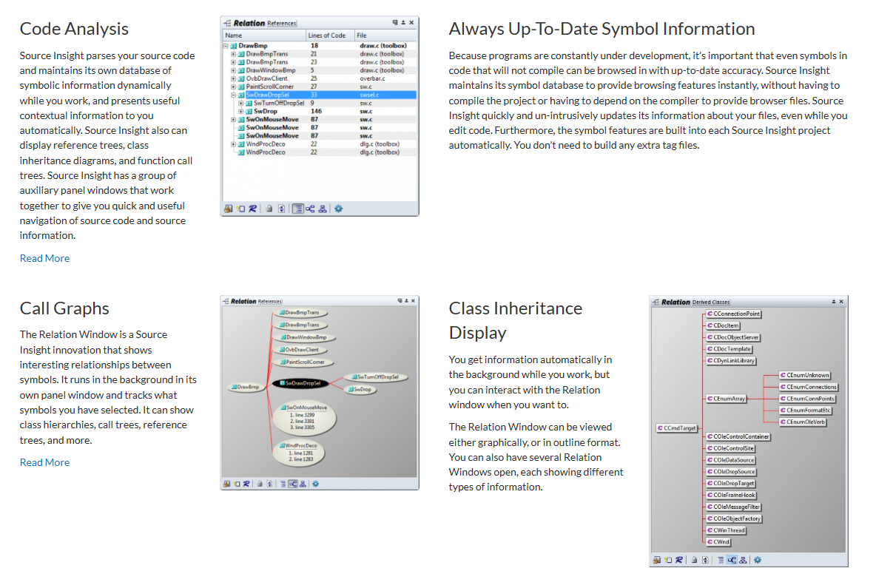Expand the DrawWindowBmp tree node
This screenshot has width=876, height=588.
(234, 70)
